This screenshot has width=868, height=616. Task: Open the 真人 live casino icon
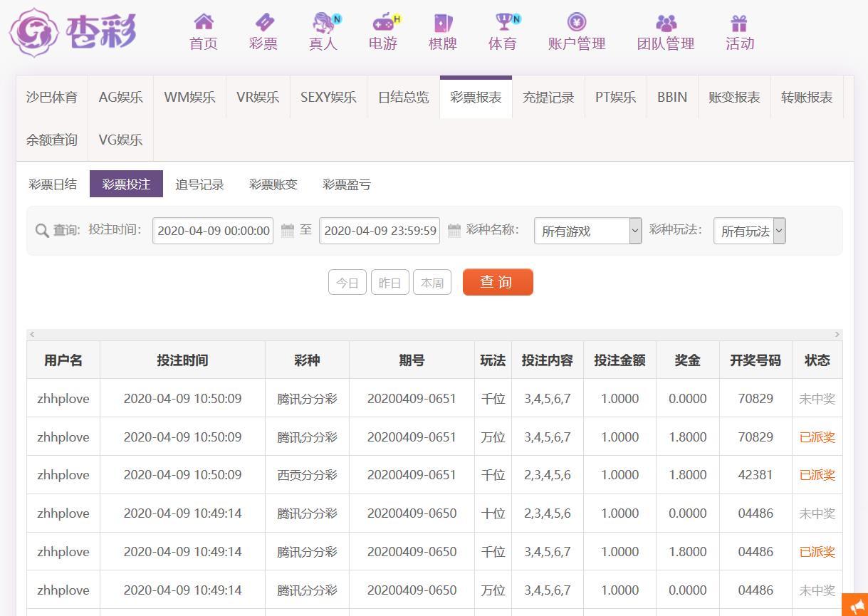pos(325,23)
